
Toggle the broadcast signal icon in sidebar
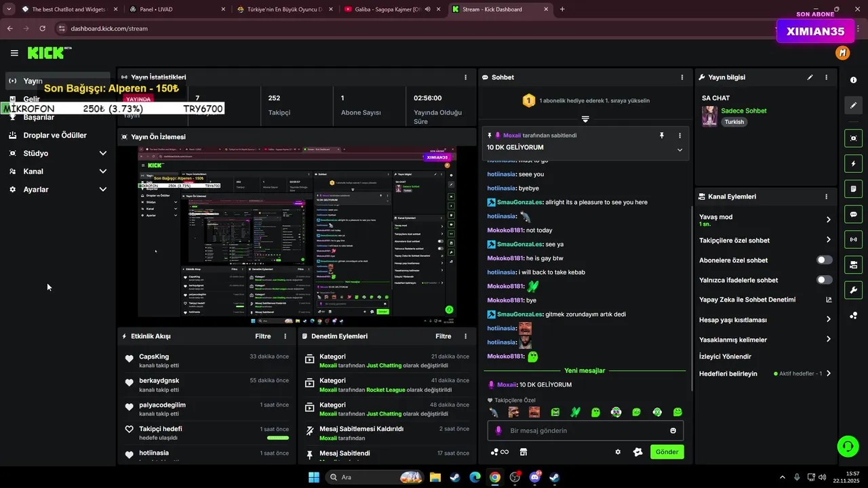click(853, 239)
